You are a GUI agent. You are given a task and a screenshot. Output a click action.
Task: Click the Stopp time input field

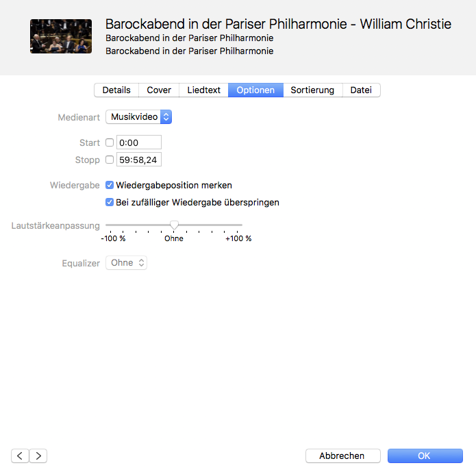(139, 160)
